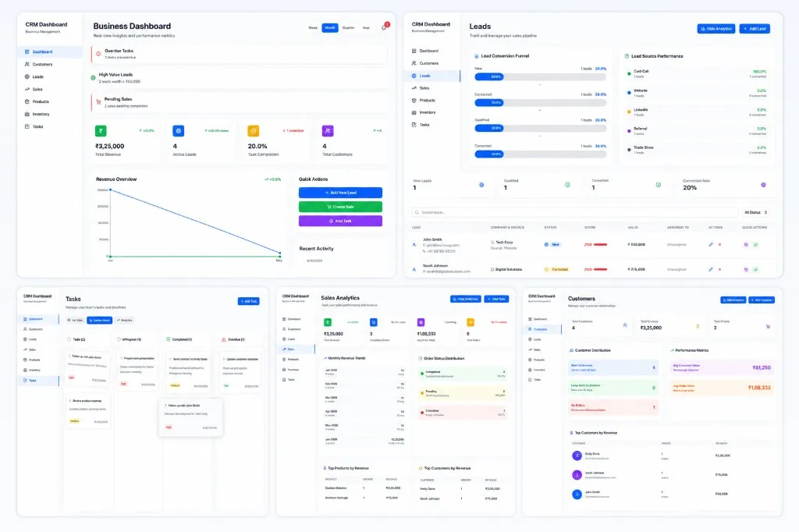Click the purple Total Customers card icon
The width and height of the screenshot is (799, 532).
328,131
